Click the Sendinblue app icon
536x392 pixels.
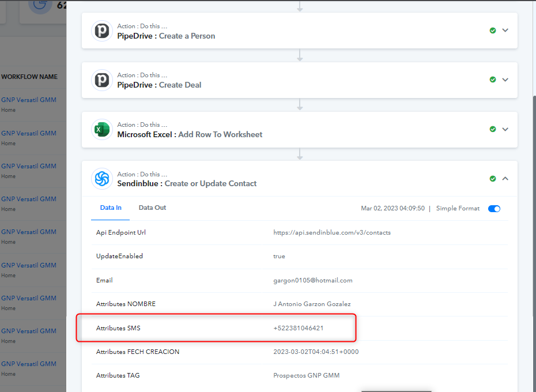click(102, 179)
